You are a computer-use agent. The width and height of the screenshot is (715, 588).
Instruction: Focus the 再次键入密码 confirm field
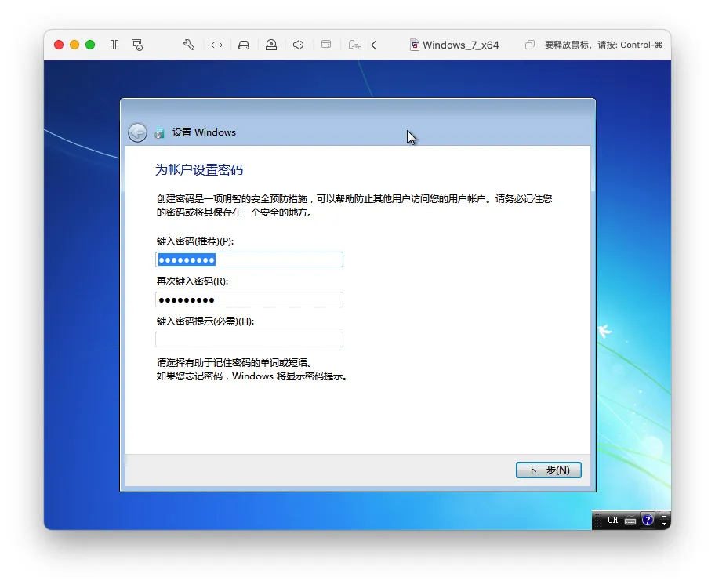pos(249,299)
